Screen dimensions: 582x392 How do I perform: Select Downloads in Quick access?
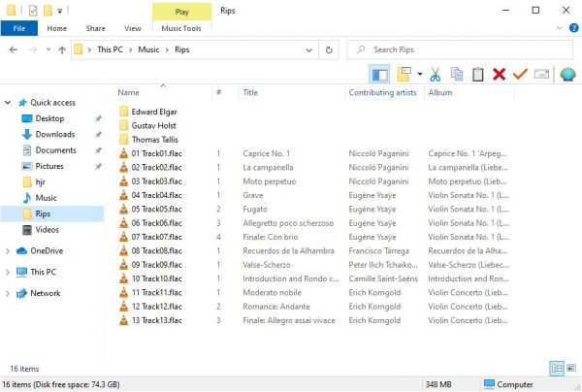click(x=55, y=134)
